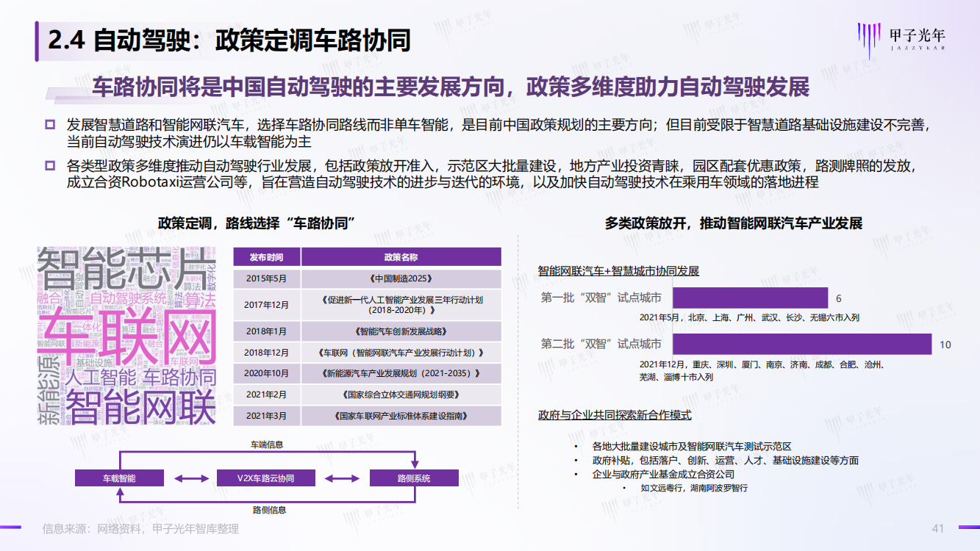The image size is (980, 551).
Task: Click the underlined 智能网联汽车+智慧城市协同发展 subheading
Action: (618, 271)
